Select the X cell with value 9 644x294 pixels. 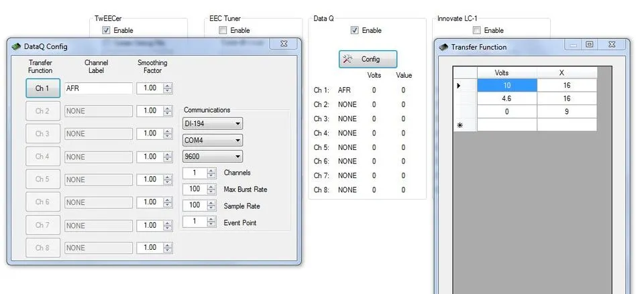click(567, 112)
